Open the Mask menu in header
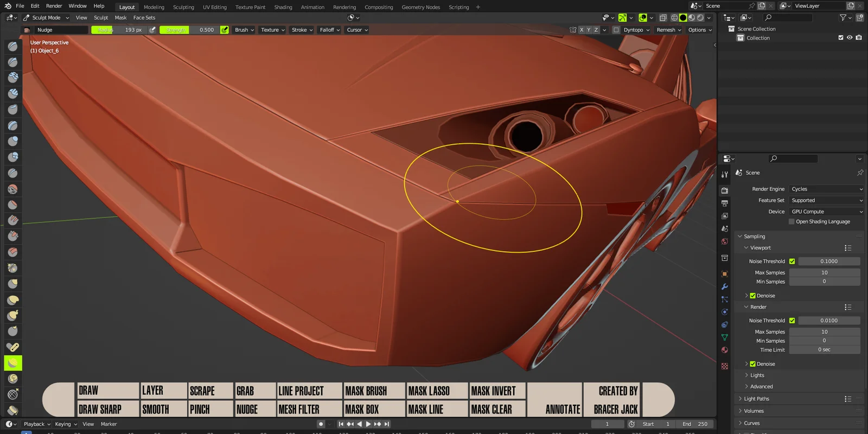 pos(120,18)
